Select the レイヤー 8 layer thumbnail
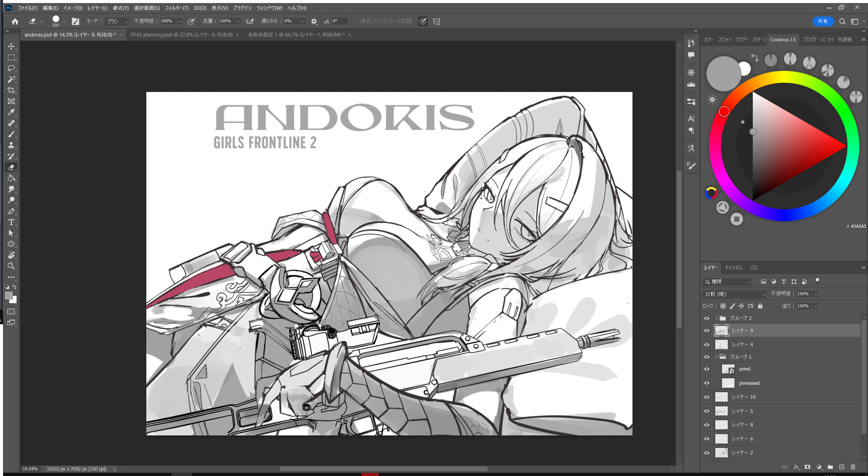868x476 pixels. pos(721,425)
